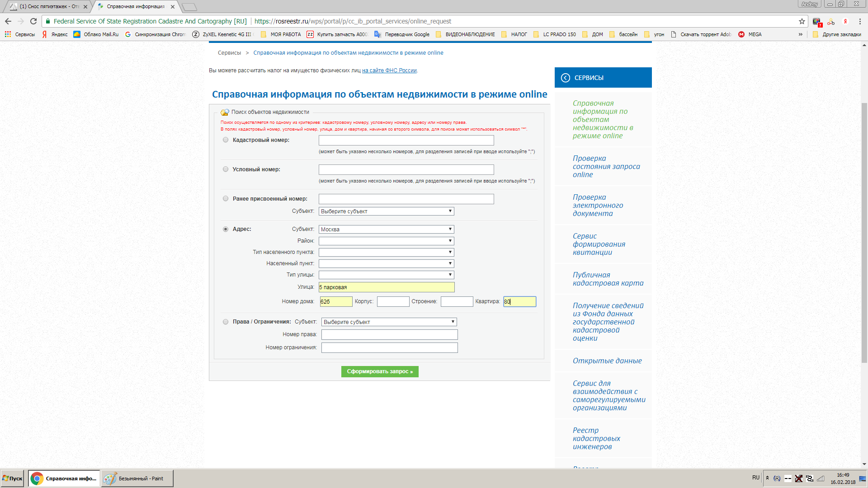Screen dimensions: 868x488
Task: Open the Проверка состояния запроса online service
Action: click(x=606, y=167)
